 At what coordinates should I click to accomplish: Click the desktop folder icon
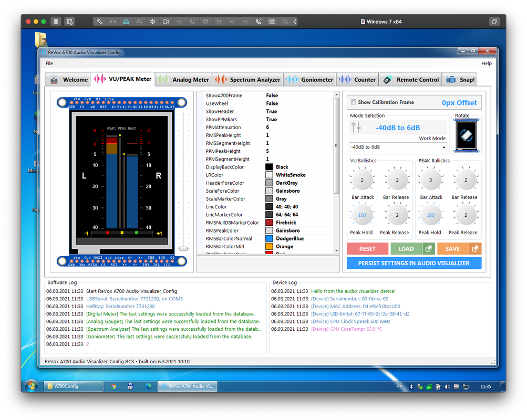click(41, 39)
